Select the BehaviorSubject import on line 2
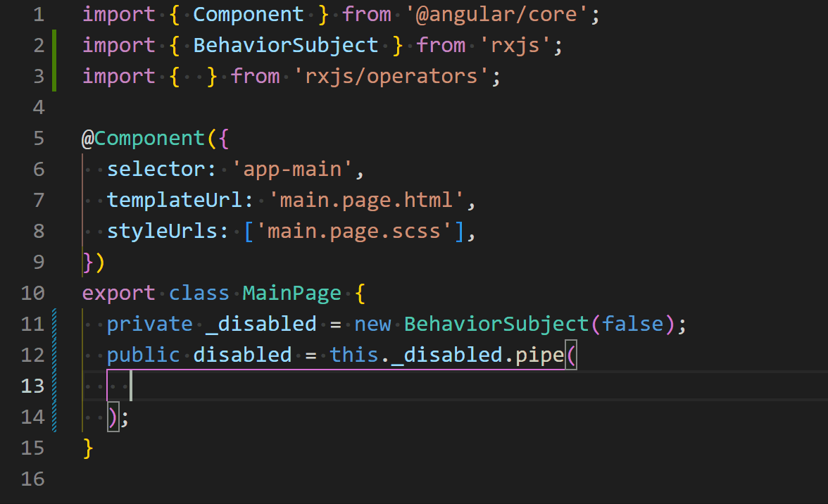The height and width of the screenshot is (504, 828). [285, 45]
